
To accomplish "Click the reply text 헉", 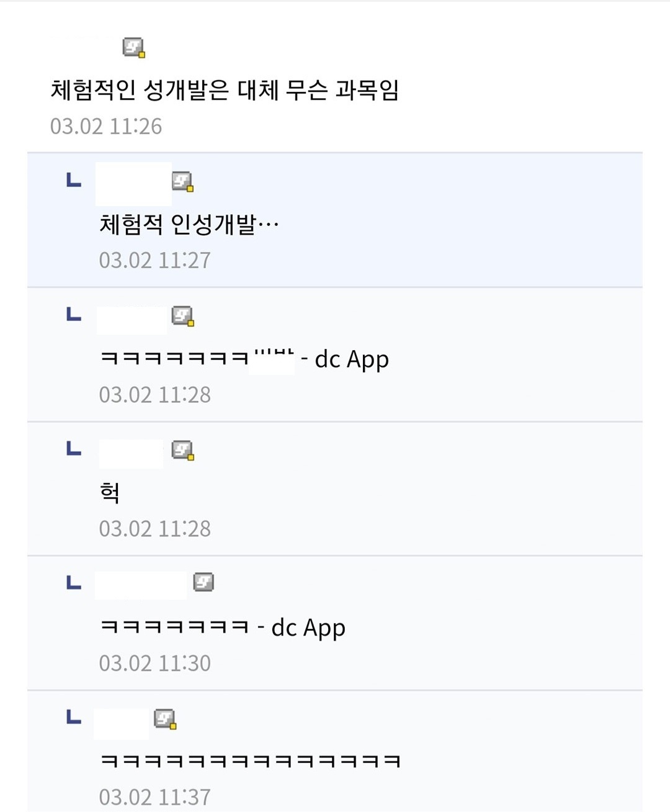I will 110,493.
